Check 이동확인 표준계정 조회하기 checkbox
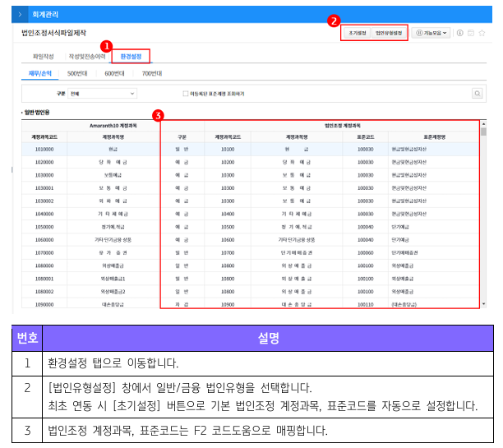The image size is (503, 448). point(186,94)
